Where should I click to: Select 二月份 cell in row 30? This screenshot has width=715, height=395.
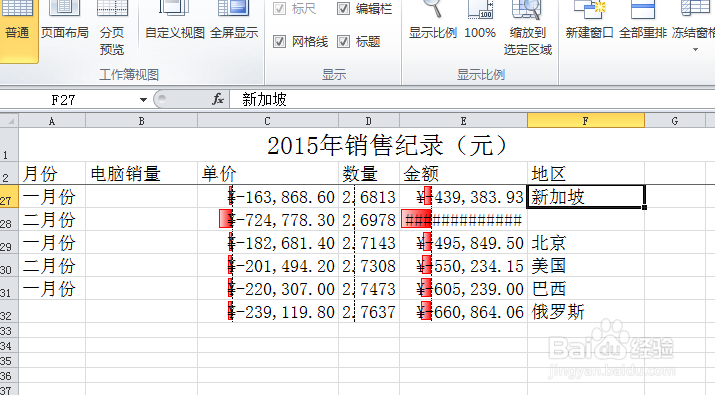52,265
